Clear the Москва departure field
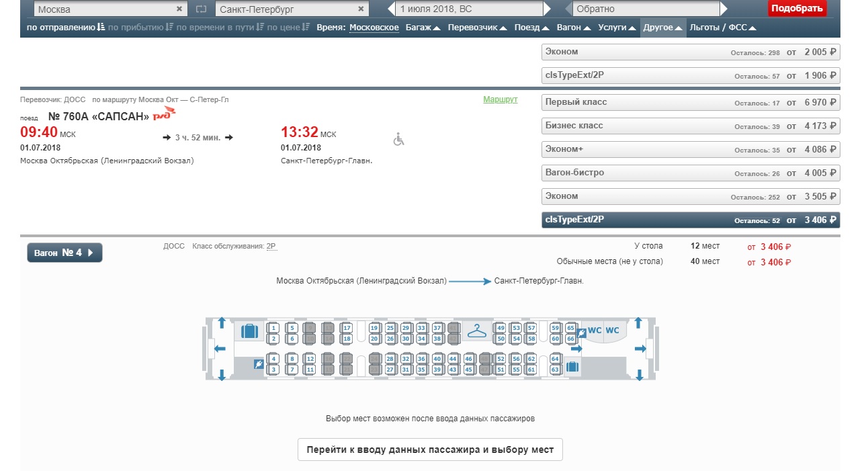The width and height of the screenshot is (868, 471). click(179, 9)
